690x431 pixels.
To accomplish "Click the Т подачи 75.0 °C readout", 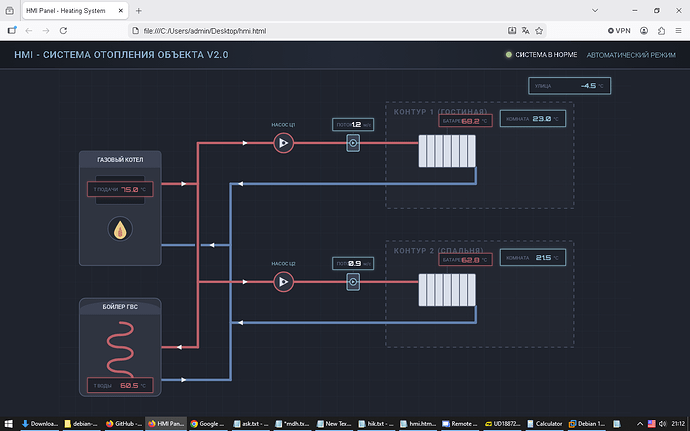I will pyautogui.click(x=120, y=189).
